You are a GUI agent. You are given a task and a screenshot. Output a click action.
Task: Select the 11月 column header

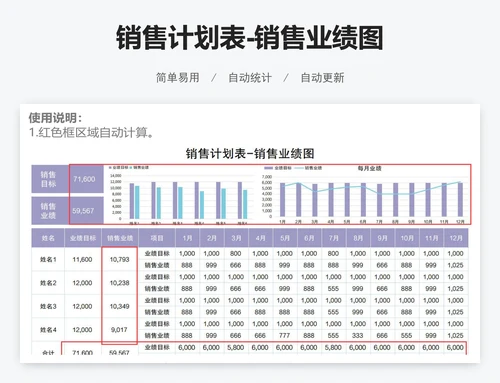[x=431, y=238]
